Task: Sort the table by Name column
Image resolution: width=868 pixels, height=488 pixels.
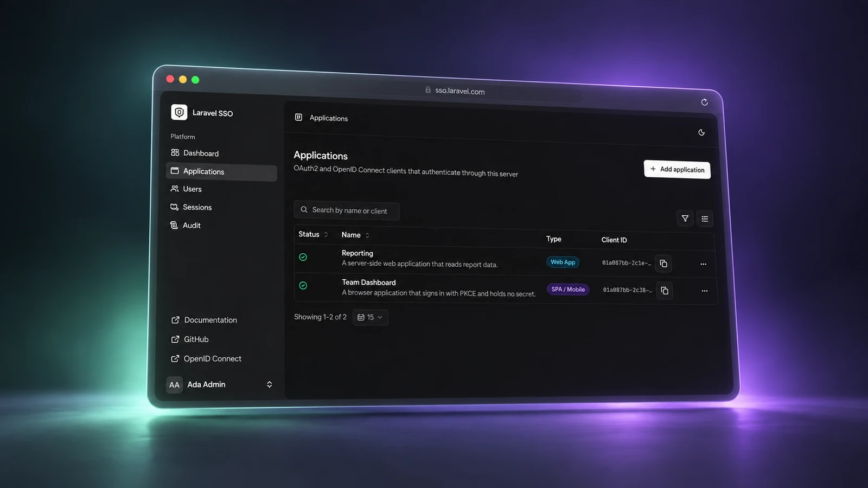Action: [x=355, y=235]
